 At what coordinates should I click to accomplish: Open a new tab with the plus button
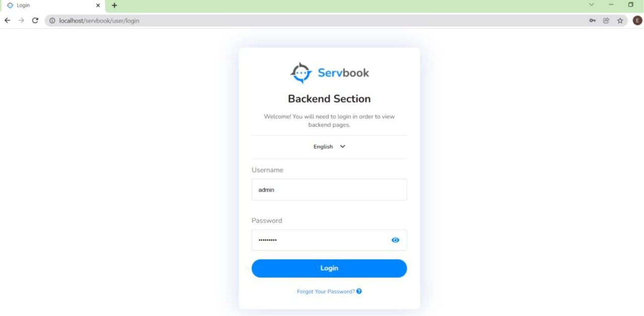114,6
